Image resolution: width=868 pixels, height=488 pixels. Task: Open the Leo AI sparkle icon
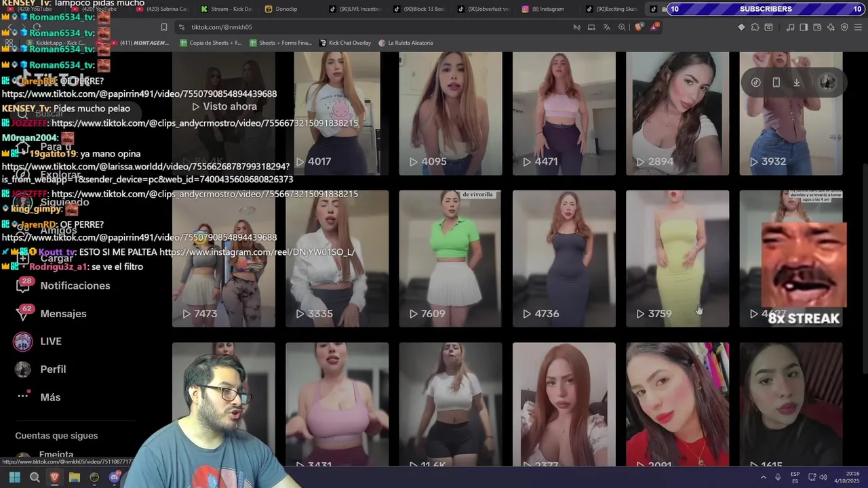831,27
